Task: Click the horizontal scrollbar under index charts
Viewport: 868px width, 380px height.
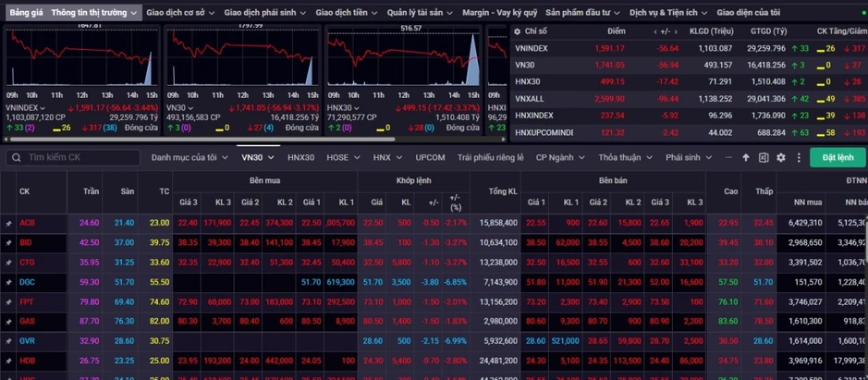Action: click(x=202, y=140)
